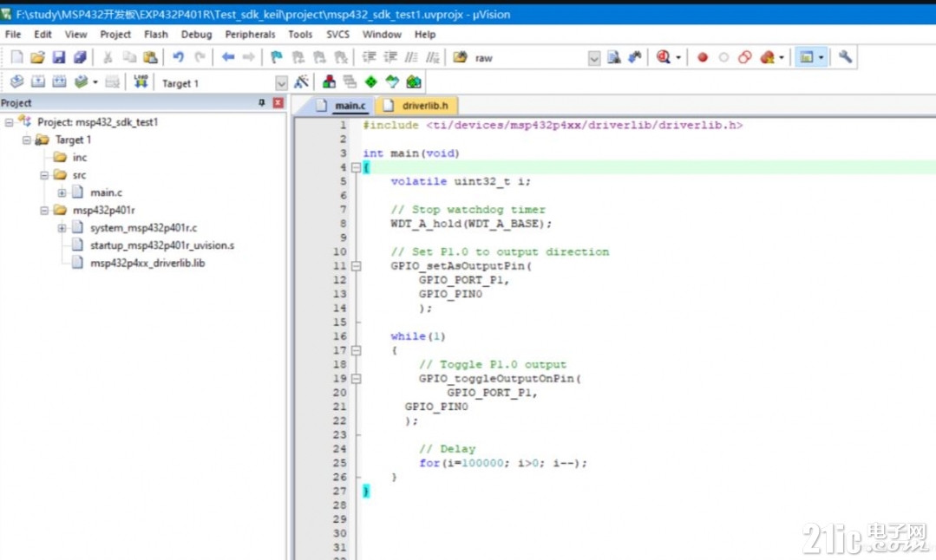
Task: Switch to the driverlib.h tab
Action: point(417,106)
